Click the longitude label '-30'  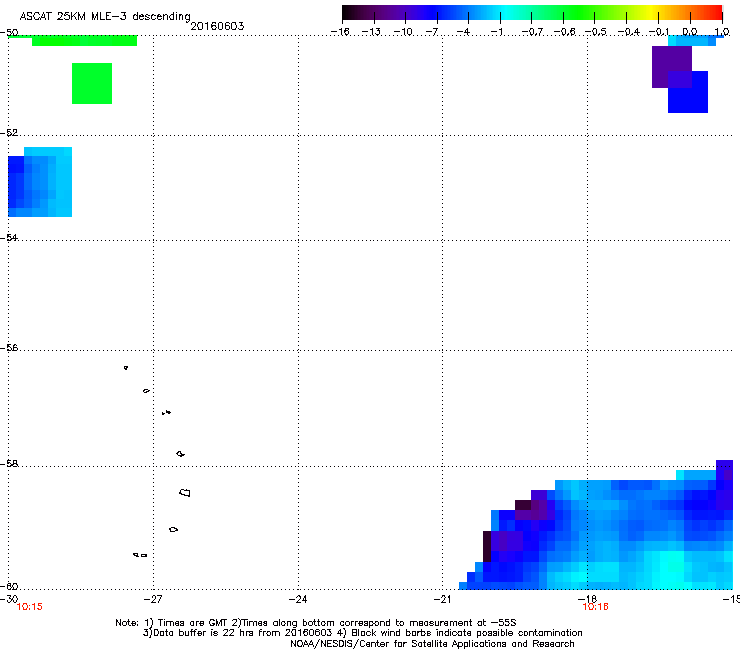click(x=9, y=599)
